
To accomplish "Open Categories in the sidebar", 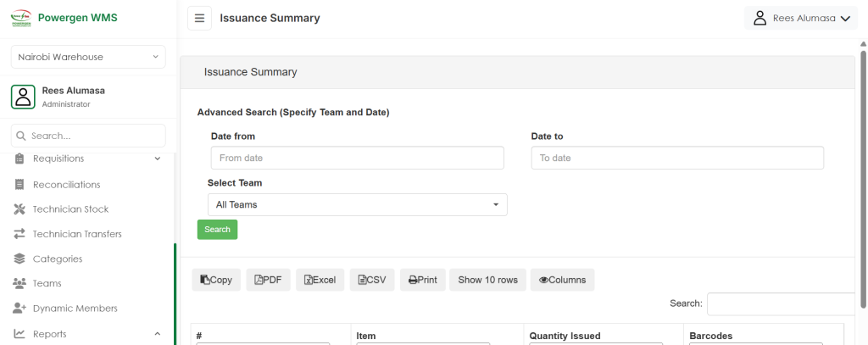I will pos(57,259).
